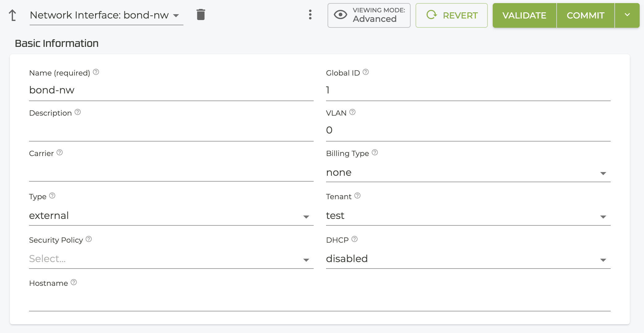This screenshot has height=333, width=644.
Task: Open the Type dropdown showing external
Action: point(171,216)
